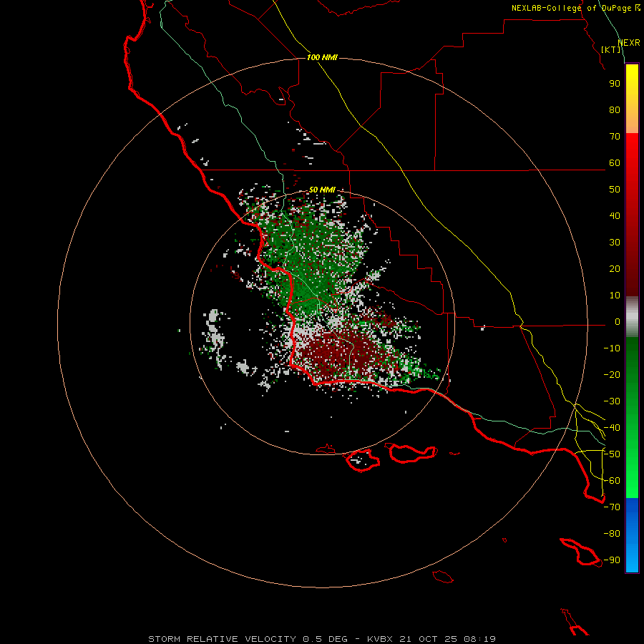Viewport: 644px width, 644px height.
Task: Click the '-50' value on the velocity scale
Action: click(x=612, y=454)
